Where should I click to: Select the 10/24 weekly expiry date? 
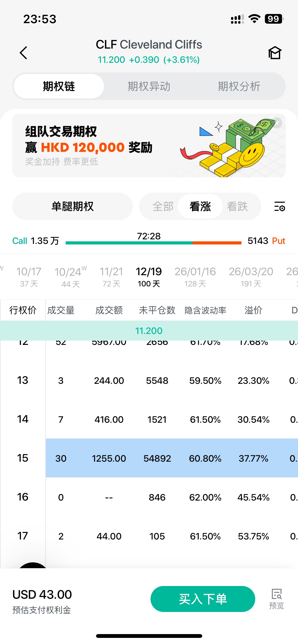point(71,277)
